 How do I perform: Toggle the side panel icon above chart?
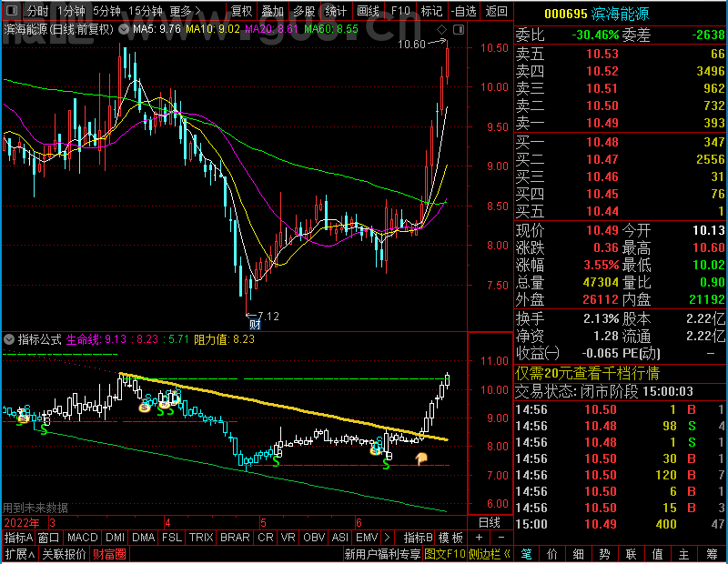coord(459,30)
